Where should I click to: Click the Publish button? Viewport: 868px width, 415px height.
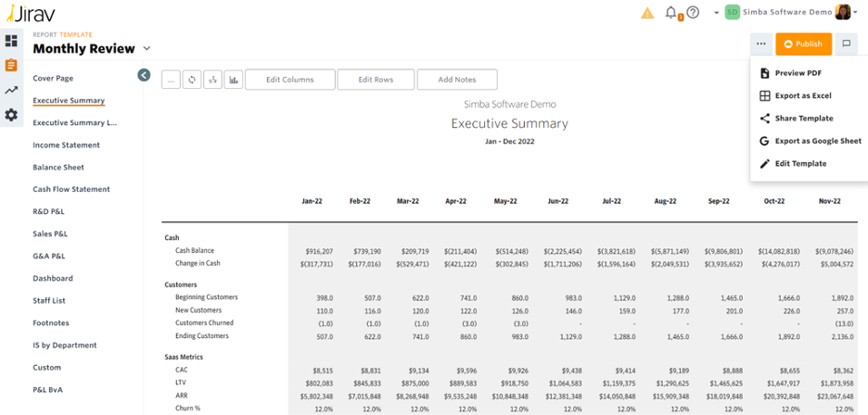803,44
